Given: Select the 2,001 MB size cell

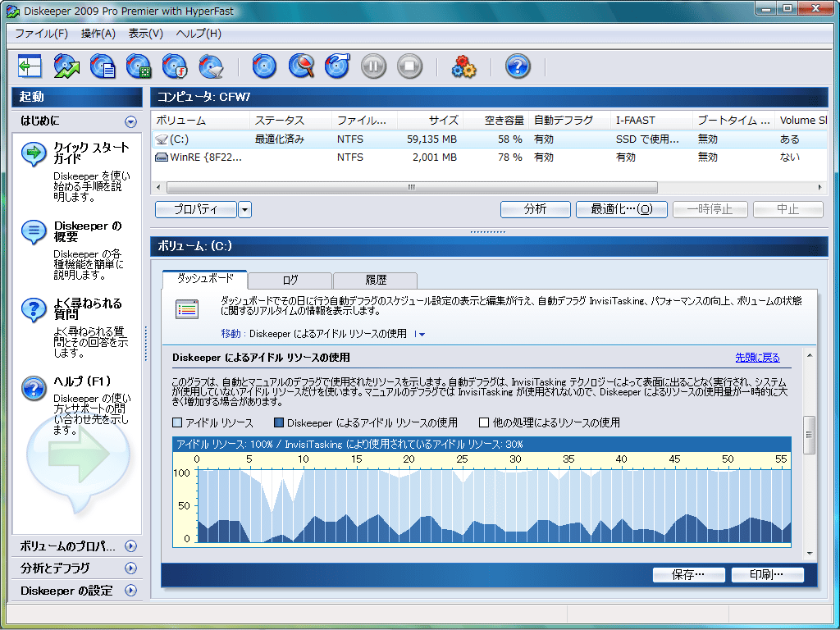Looking at the screenshot, I should (x=435, y=157).
